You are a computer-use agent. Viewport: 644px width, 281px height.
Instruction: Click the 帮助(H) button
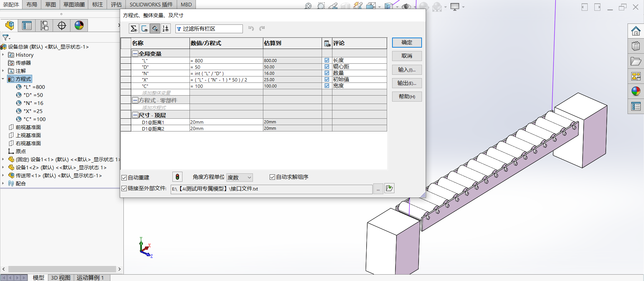coord(407,97)
